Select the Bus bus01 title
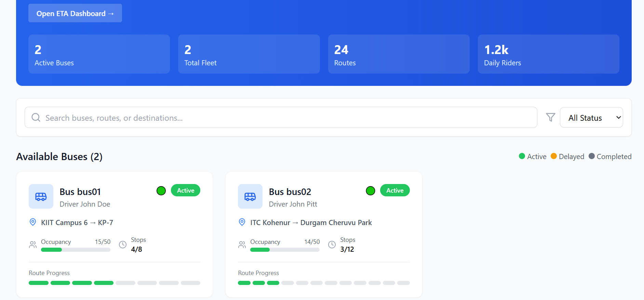Viewport: 644px width, 300px height. (x=80, y=192)
